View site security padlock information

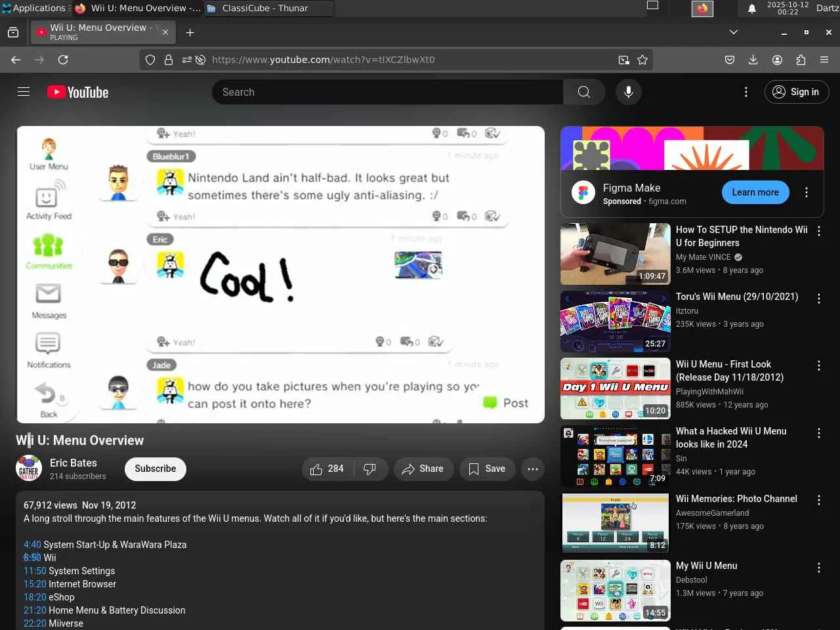click(169, 60)
